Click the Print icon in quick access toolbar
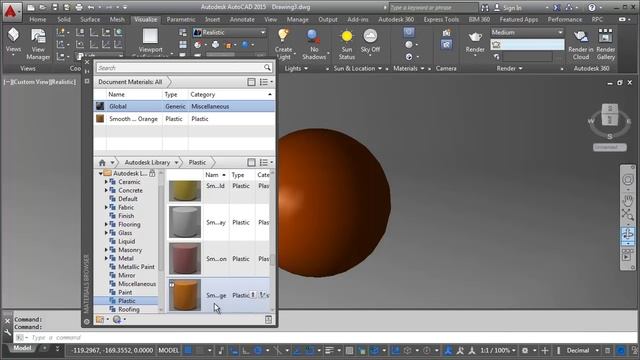 pyautogui.click(x=79, y=7)
